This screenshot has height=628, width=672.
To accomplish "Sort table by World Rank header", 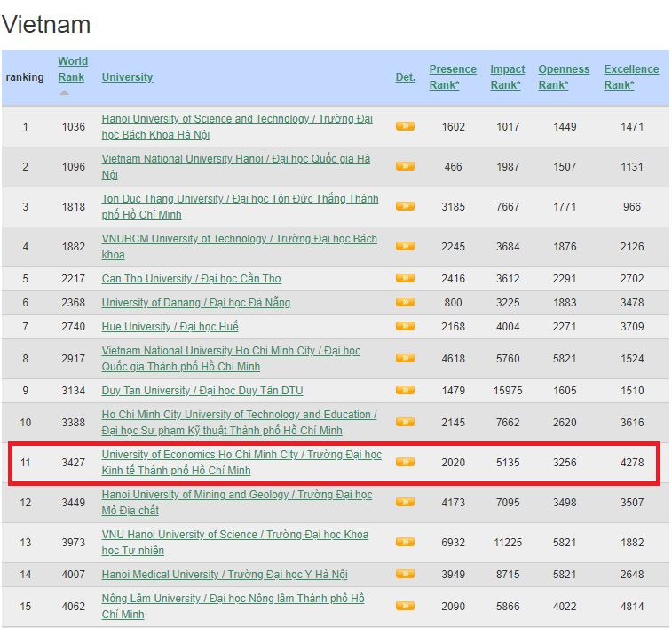I will pyautogui.click(x=73, y=69).
